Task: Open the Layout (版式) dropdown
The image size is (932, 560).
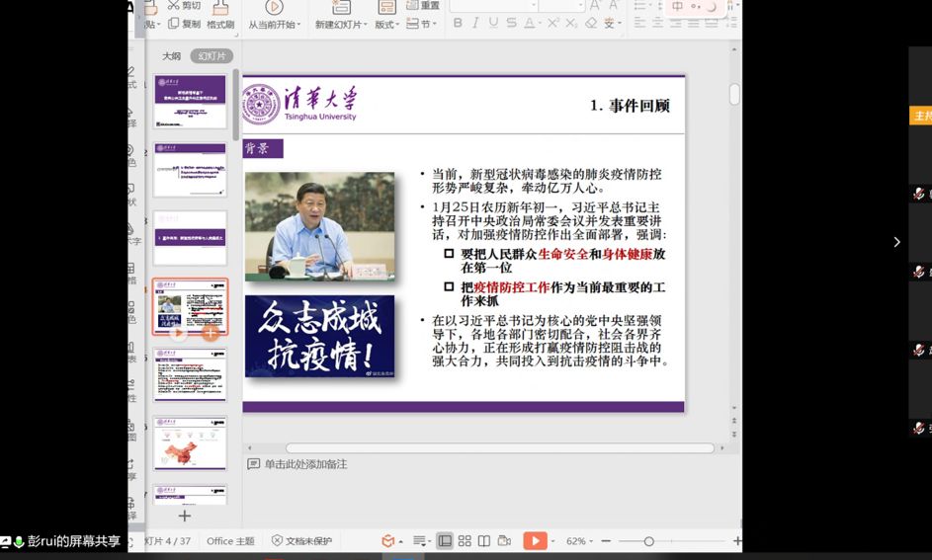Action: pyautogui.click(x=386, y=25)
